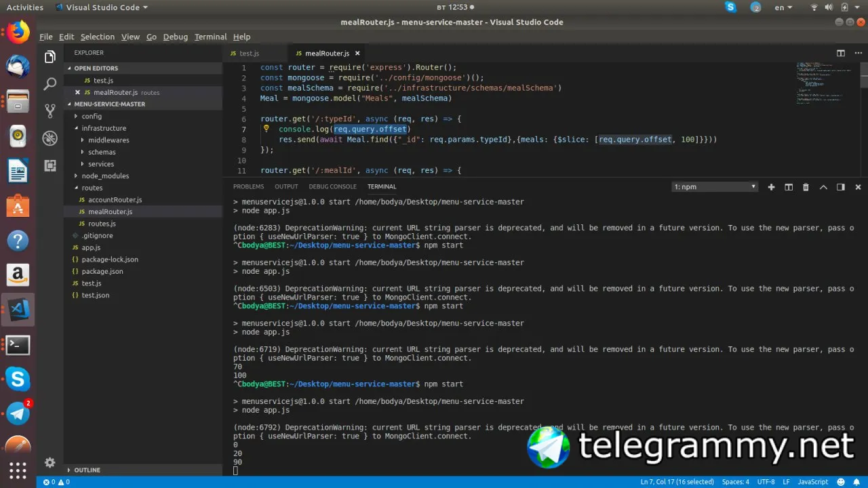
Task: Change indentation via Spaces: 4
Action: coord(735,482)
